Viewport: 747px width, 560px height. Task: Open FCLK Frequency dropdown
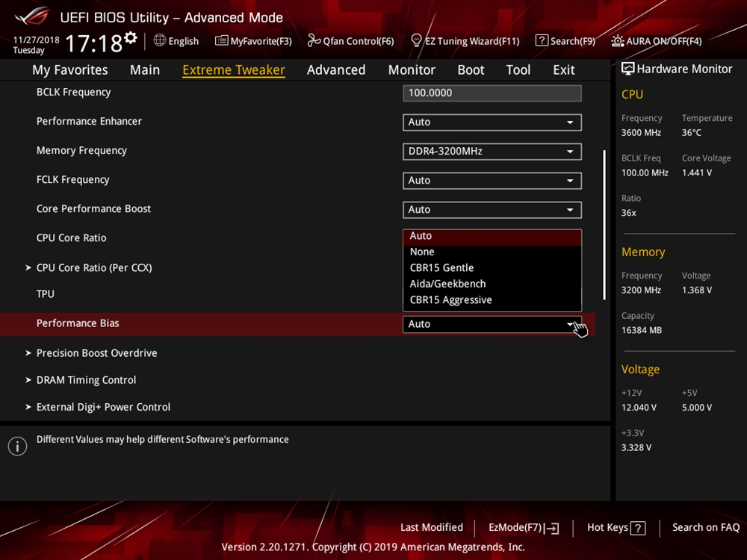pyautogui.click(x=492, y=181)
